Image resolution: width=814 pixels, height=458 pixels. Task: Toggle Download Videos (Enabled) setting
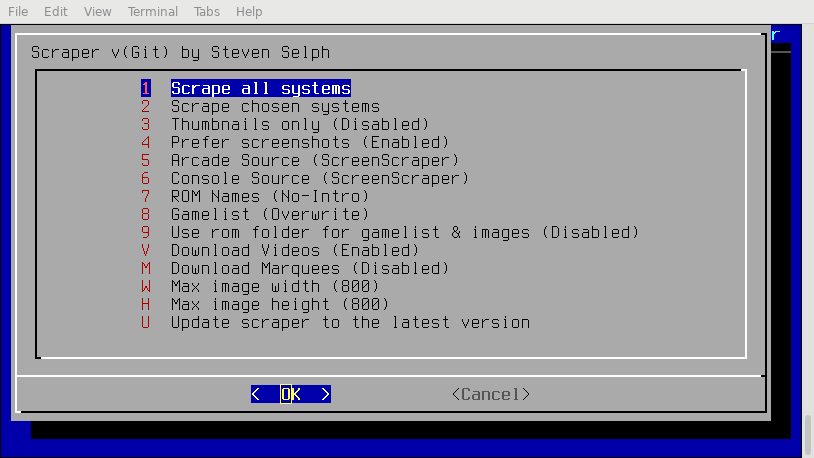[295, 250]
